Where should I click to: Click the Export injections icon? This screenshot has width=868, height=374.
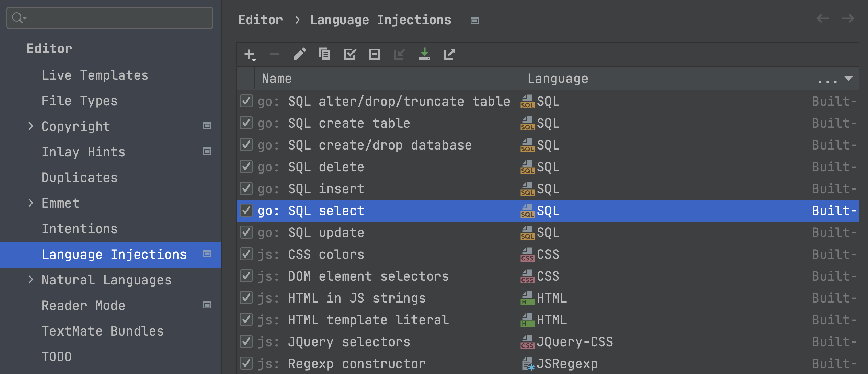click(x=449, y=54)
